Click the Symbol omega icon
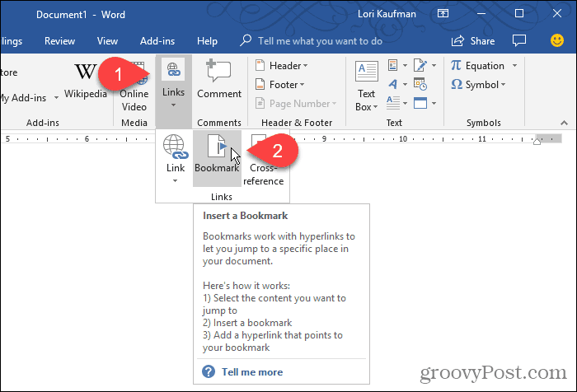 (457, 84)
